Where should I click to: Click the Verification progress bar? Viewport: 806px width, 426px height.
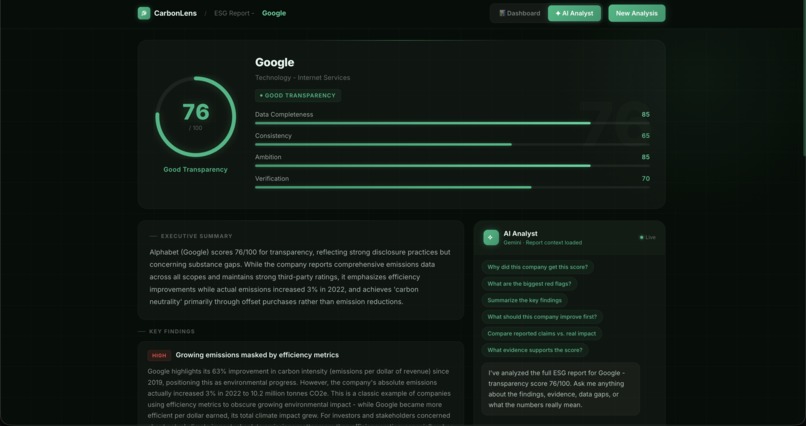coord(452,187)
